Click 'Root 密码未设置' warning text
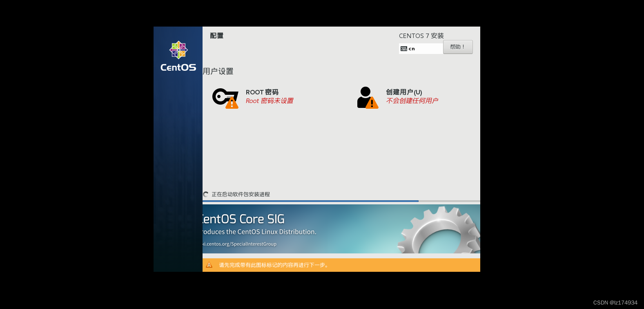The width and height of the screenshot is (644, 309). [270, 101]
